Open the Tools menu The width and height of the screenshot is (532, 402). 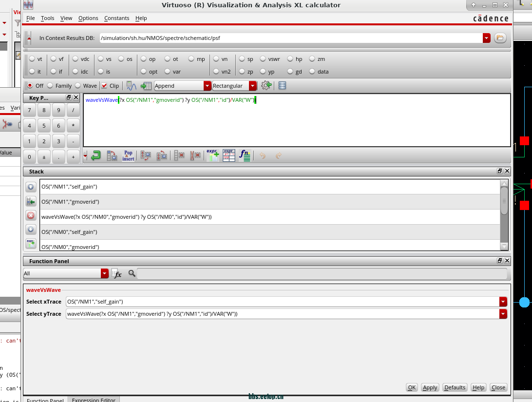[48, 18]
